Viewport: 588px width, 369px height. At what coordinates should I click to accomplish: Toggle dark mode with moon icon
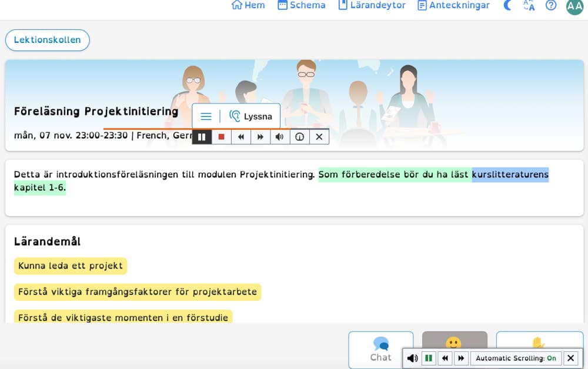tap(508, 5)
